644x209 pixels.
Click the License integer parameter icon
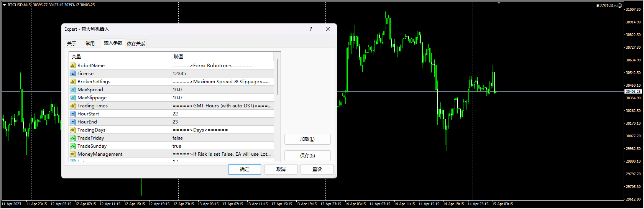(72, 74)
